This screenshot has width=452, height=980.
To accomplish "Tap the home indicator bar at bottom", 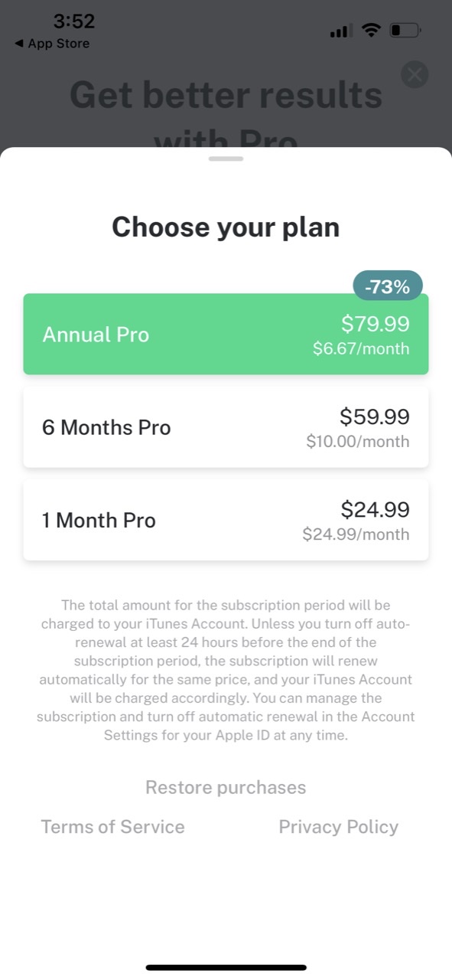I will pyautogui.click(x=226, y=968).
